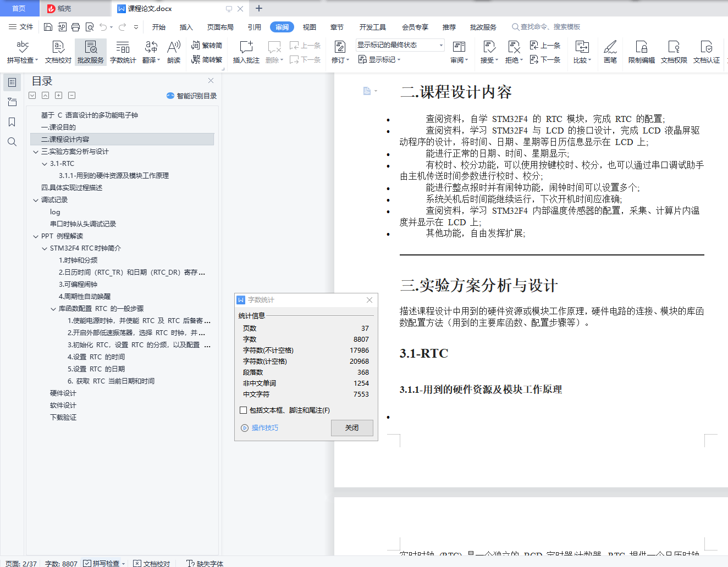This screenshot has width=728, height=567.
Task: Switch to the 引用 ribbon tab
Action: (x=255, y=27)
